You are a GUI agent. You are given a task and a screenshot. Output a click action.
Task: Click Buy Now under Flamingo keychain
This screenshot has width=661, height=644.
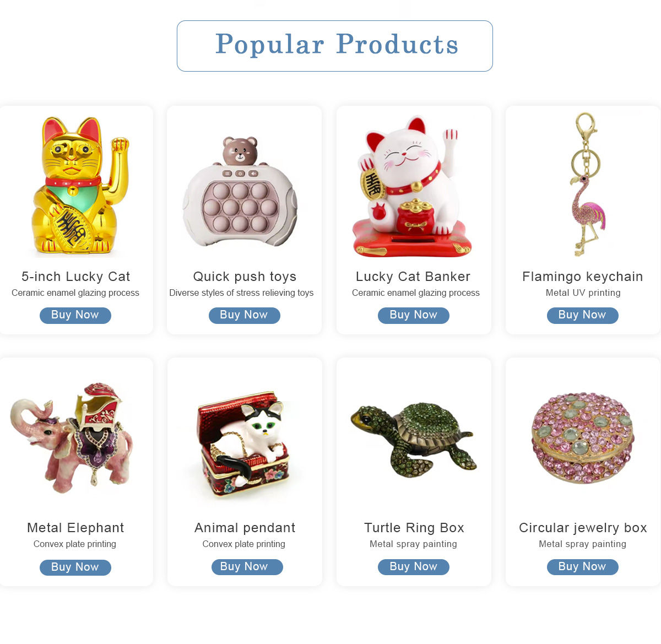(x=583, y=315)
